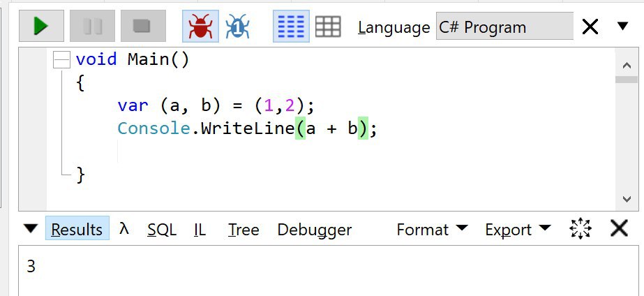Select rich text results view icon
The image size is (644, 296).
pos(291,27)
